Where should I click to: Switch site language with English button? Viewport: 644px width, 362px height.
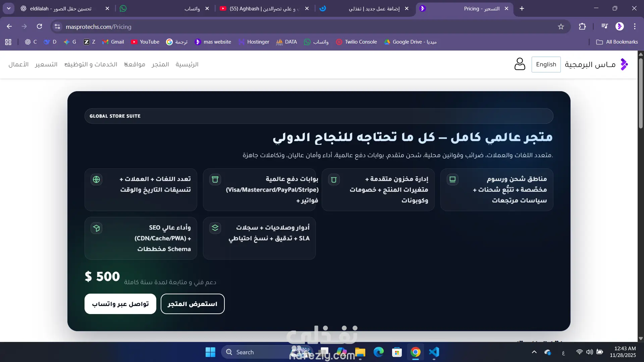click(546, 64)
